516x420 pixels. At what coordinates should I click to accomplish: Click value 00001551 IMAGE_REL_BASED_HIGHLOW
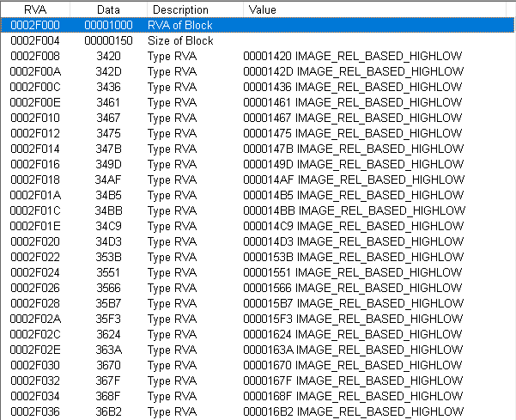click(353, 273)
